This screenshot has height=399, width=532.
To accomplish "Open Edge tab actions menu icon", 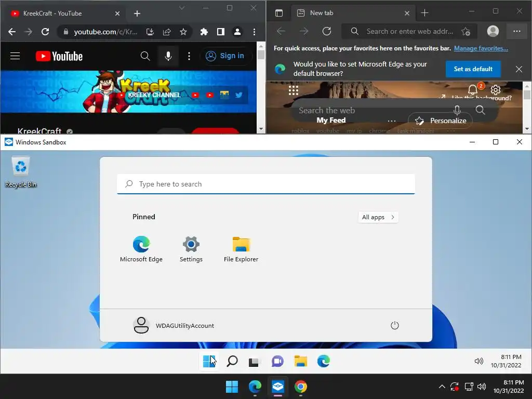I will (x=279, y=13).
